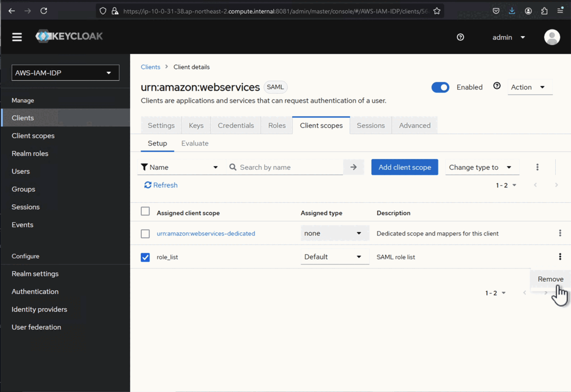Click the Add client scope button
Screen dimensions: 571x392
click(405, 167)
